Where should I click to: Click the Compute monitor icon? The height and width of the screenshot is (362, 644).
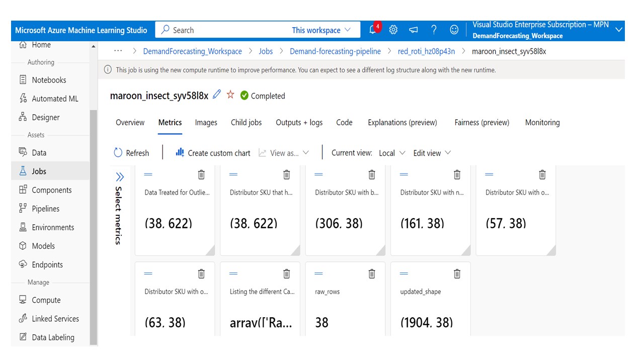(23, 300)
